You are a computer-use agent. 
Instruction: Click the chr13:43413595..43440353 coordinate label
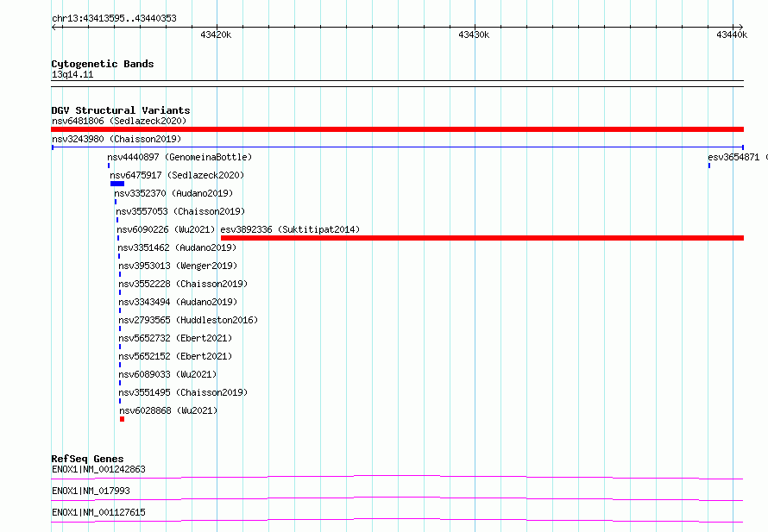(x=114, y=18)
